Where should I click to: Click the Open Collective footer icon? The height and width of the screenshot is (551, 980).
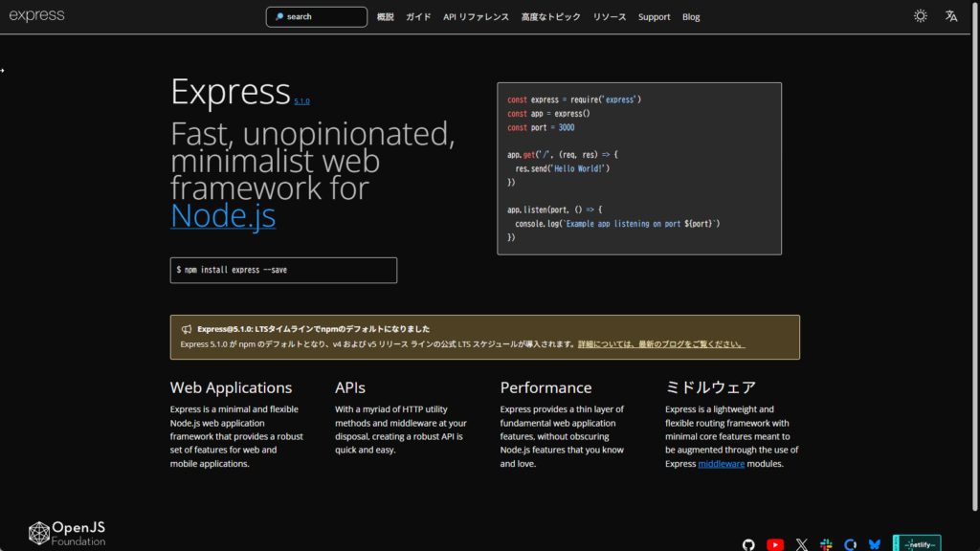[x=851, y=544]
